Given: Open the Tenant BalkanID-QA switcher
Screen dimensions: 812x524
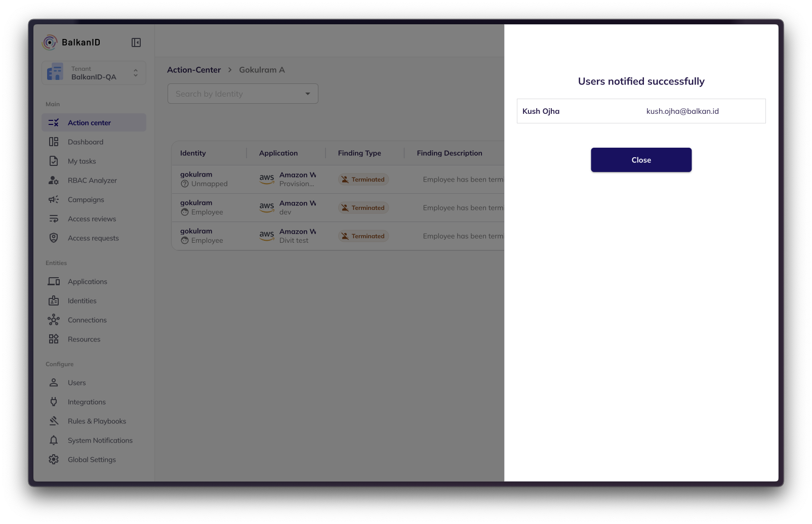Looking at the screenshot, I should (94, 73).
